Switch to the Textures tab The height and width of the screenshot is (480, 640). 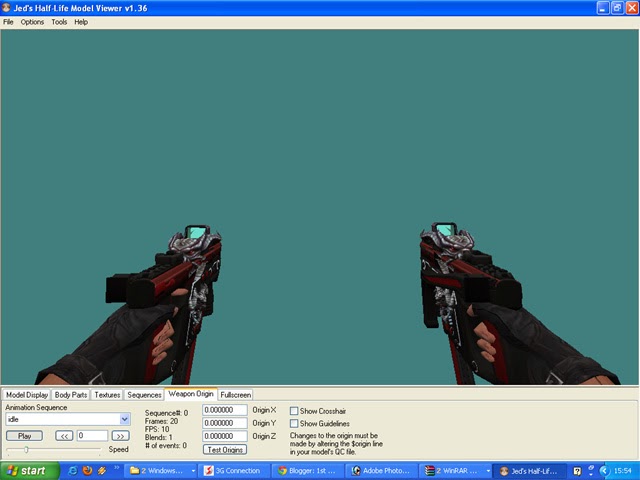coord(107,395)
